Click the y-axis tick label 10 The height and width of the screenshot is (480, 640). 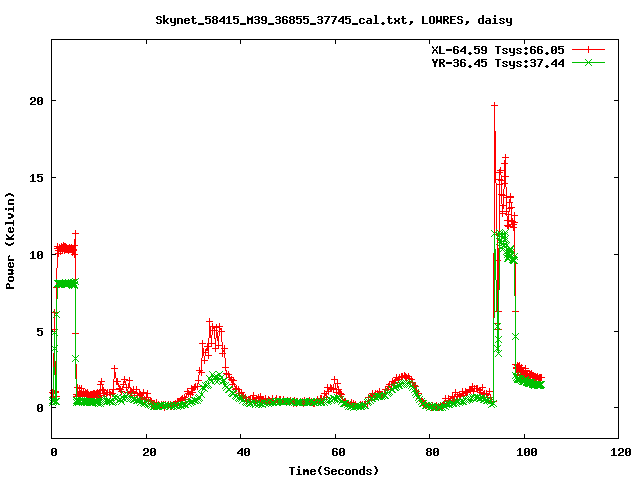tap(36, 255)
